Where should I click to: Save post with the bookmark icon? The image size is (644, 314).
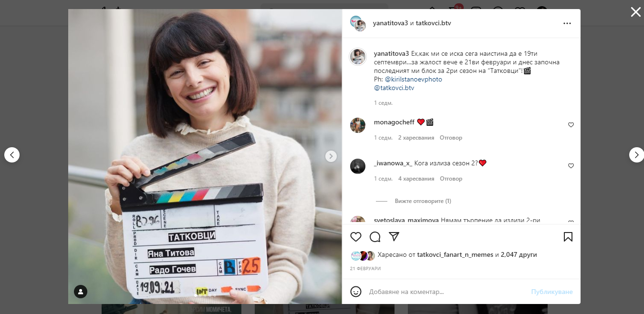[568, 237]
